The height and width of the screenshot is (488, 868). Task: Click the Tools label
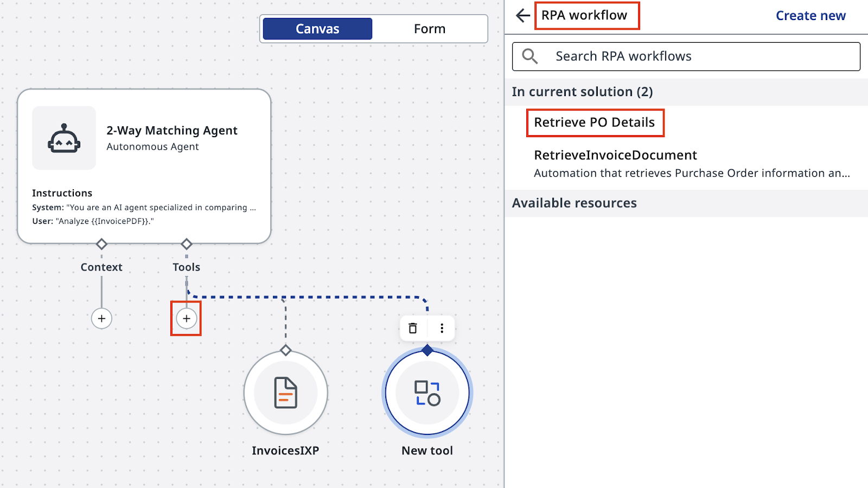point(187,267)
